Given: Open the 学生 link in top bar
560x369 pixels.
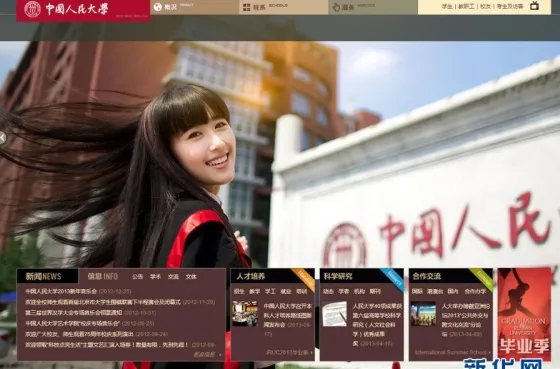Looking at the screenshot, I should 447,6.
